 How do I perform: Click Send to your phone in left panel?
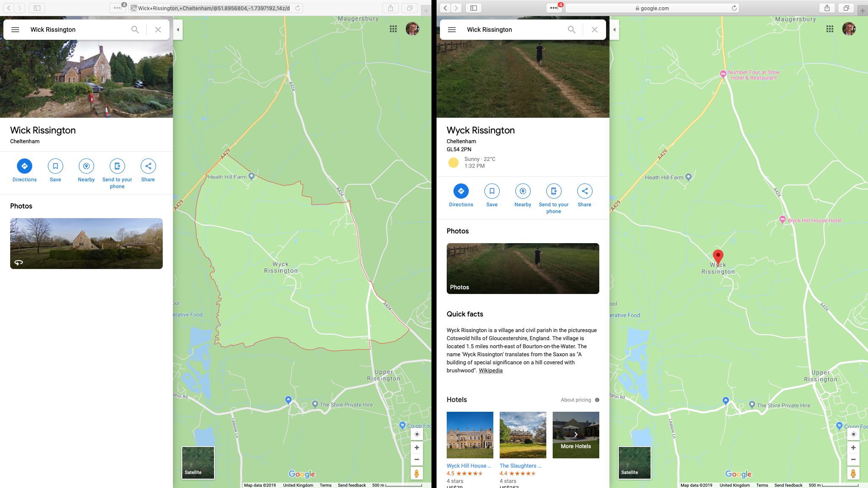point(117,166)
